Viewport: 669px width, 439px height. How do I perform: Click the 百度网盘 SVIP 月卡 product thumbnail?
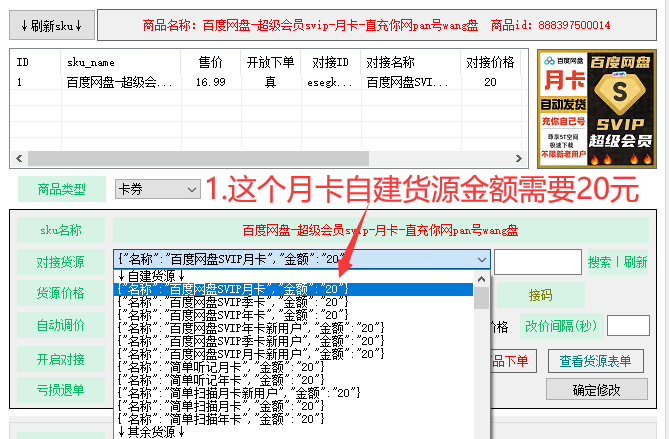(x=597, y=109)
